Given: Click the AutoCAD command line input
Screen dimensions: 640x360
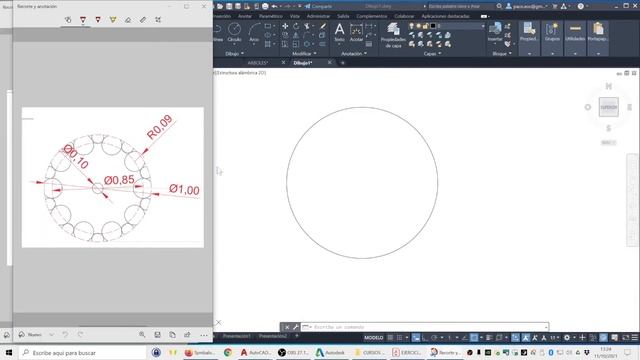Looking at the screenshot, I should [424, 327].
